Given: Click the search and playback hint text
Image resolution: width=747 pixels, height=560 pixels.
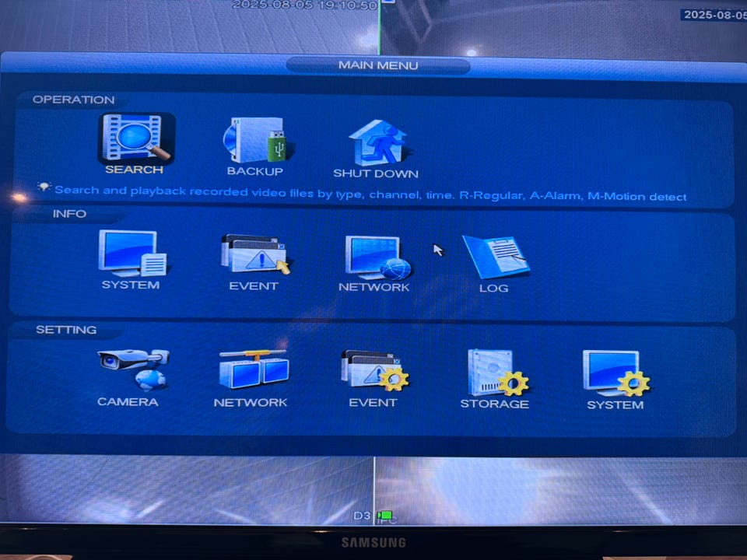Looking at the screenshot, I should [x=370, y=193].
